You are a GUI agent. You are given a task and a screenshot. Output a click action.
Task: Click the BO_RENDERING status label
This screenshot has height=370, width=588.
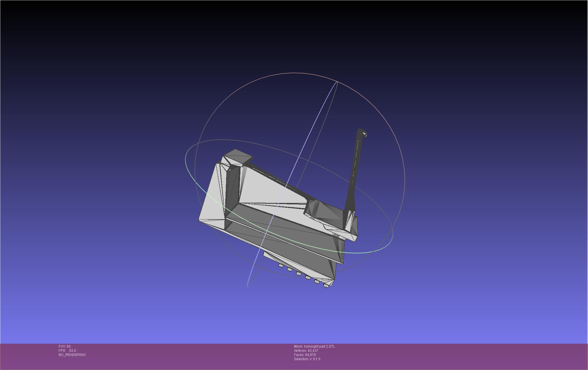(72, 355)
